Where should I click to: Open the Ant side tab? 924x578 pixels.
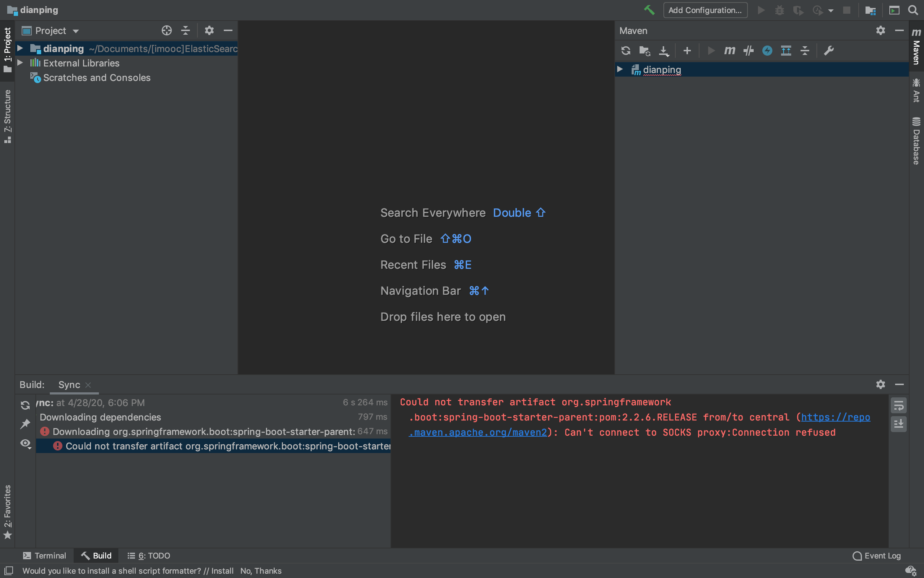click(916, 90)
